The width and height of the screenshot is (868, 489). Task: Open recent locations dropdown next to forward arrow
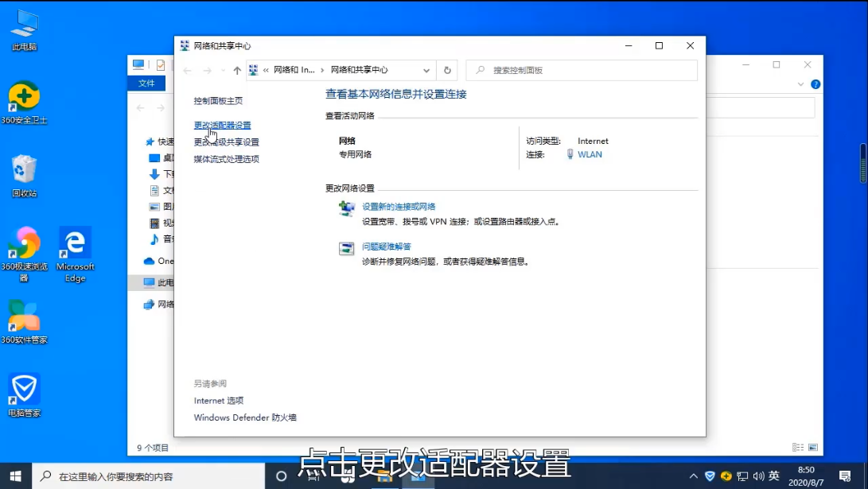click(223, 70)
